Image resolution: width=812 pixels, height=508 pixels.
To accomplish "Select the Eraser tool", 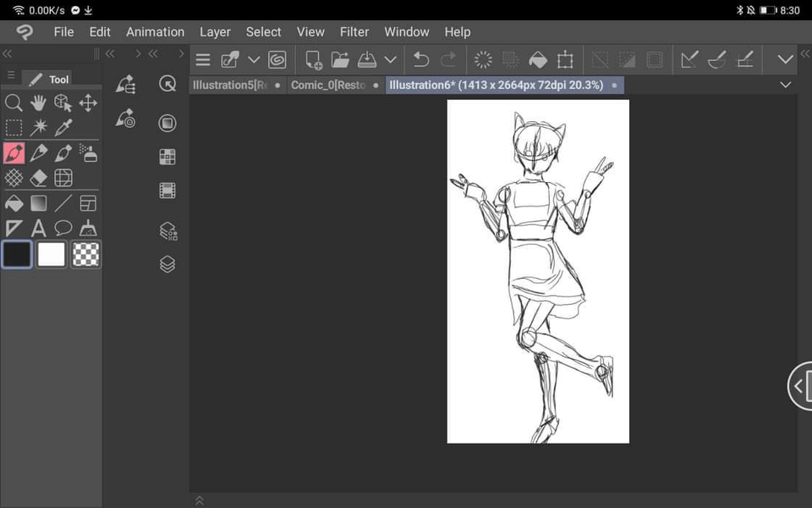I will [x=38, y=178].
